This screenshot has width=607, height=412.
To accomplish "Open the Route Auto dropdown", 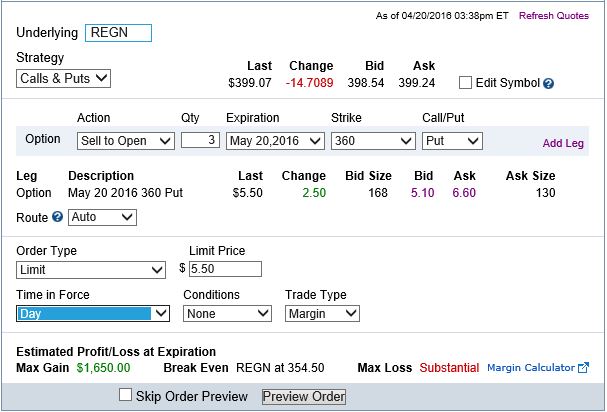I will click(102, 217).
